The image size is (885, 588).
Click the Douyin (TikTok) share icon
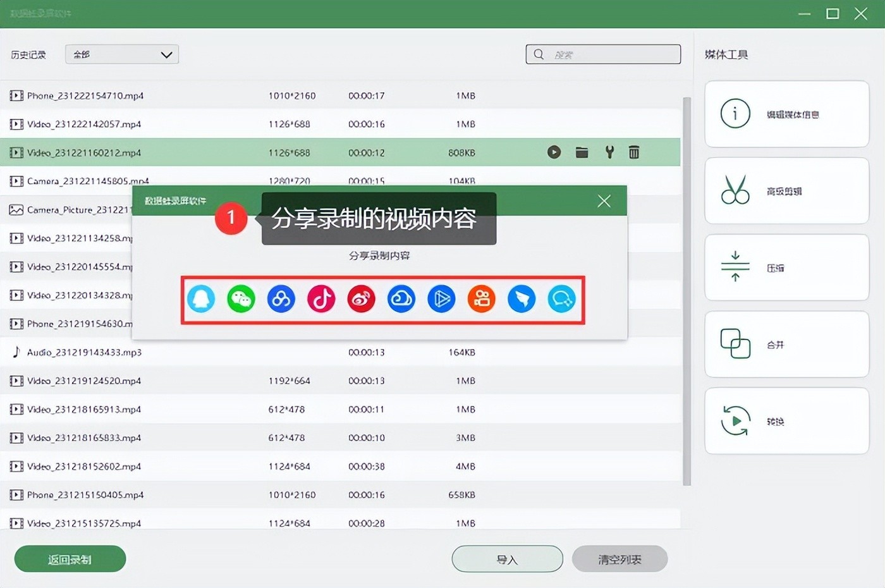click(321, 299)
